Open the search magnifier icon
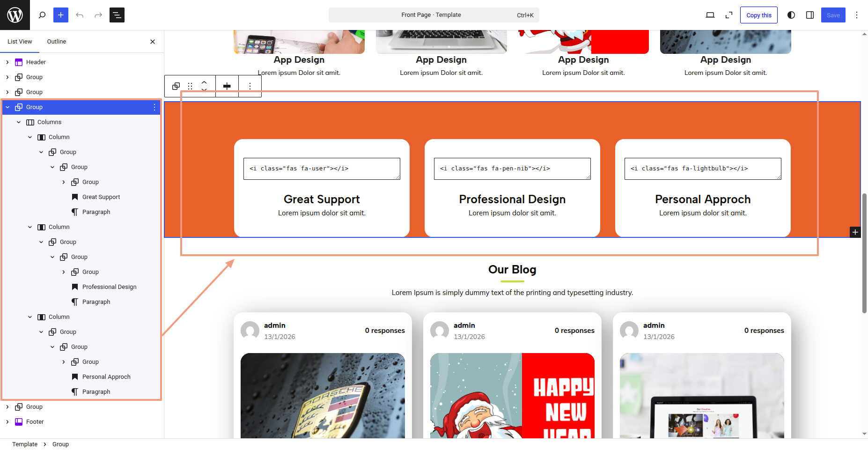Image resolution: width=868 pixels, height=450 pixels. [42, 15]
